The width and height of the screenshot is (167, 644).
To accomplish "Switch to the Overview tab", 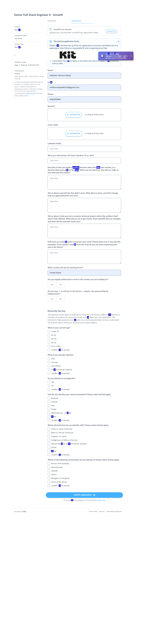I will point(52,21).
